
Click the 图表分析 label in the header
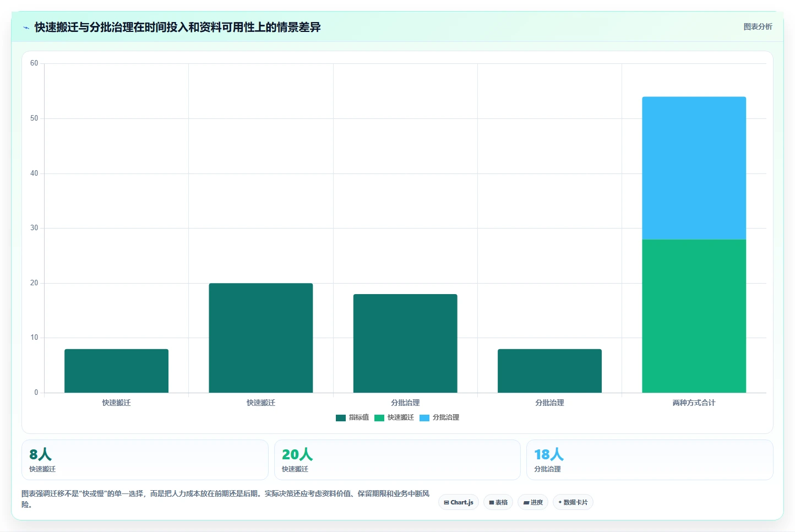coord(758,26)
